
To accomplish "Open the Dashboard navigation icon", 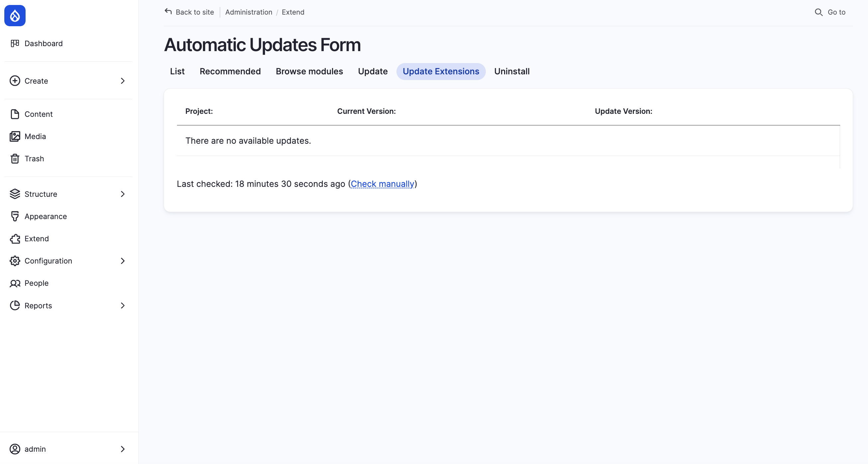I will (x=15, y=43).
